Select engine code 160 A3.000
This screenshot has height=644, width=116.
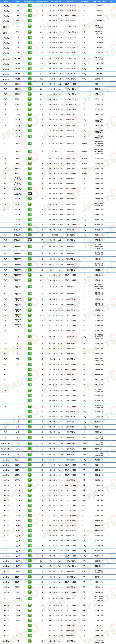click(99, 330)
